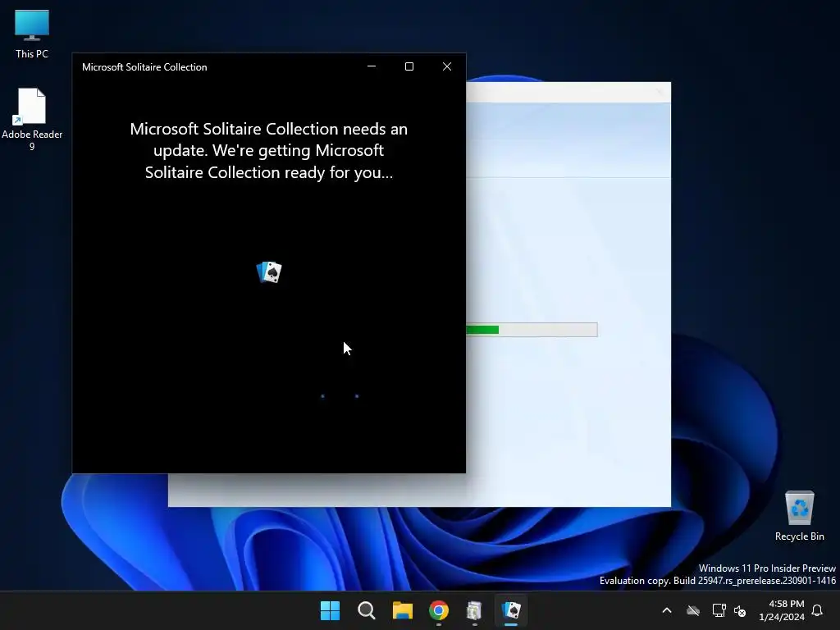The width and height of the screenshot is (840, 630).
Task: Click the muted volume tray icon
Action: click(x=740, y=610)
